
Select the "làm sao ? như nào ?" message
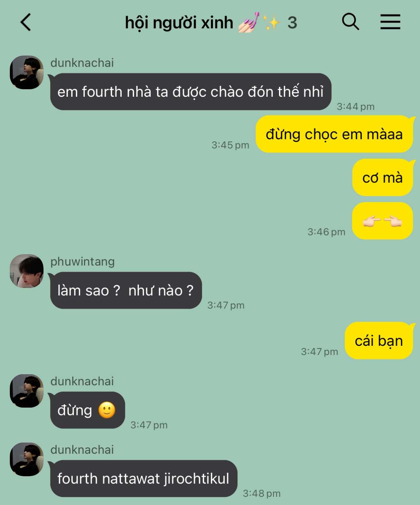click(126, 290)
